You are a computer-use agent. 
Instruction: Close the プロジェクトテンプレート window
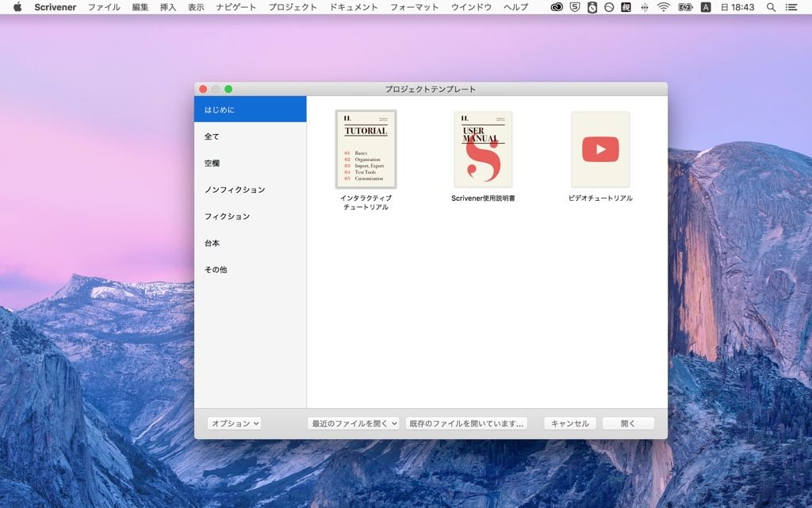coord(203,89)
